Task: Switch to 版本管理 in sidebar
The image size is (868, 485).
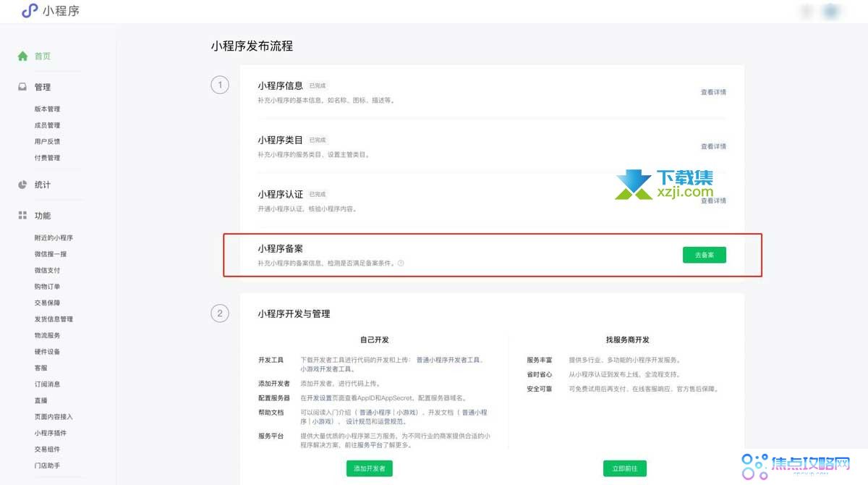Action: pos(48,109)
